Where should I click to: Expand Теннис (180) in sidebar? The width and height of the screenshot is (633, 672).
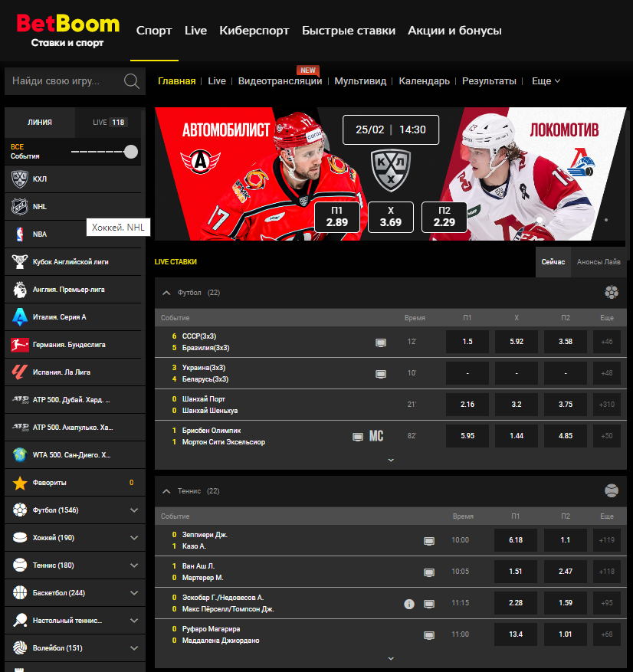134,565
